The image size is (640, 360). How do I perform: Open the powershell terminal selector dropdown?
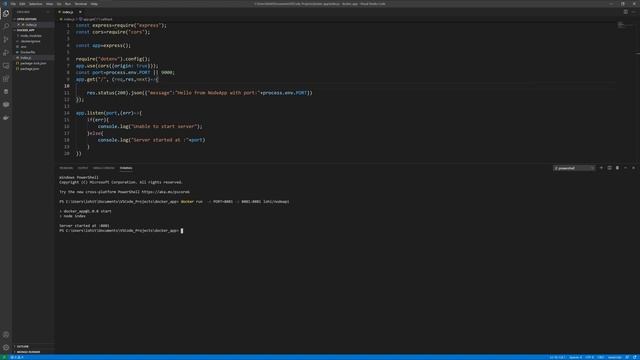coord(574,168)
